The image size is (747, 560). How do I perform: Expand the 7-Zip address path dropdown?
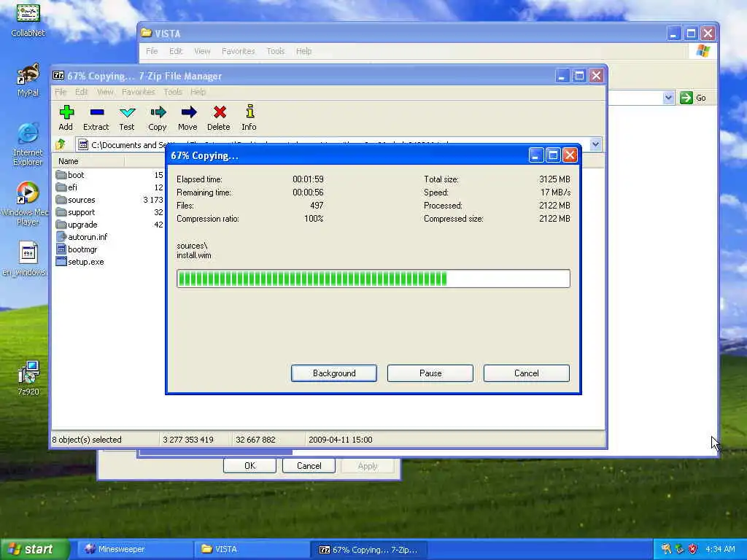coord(595,144)
